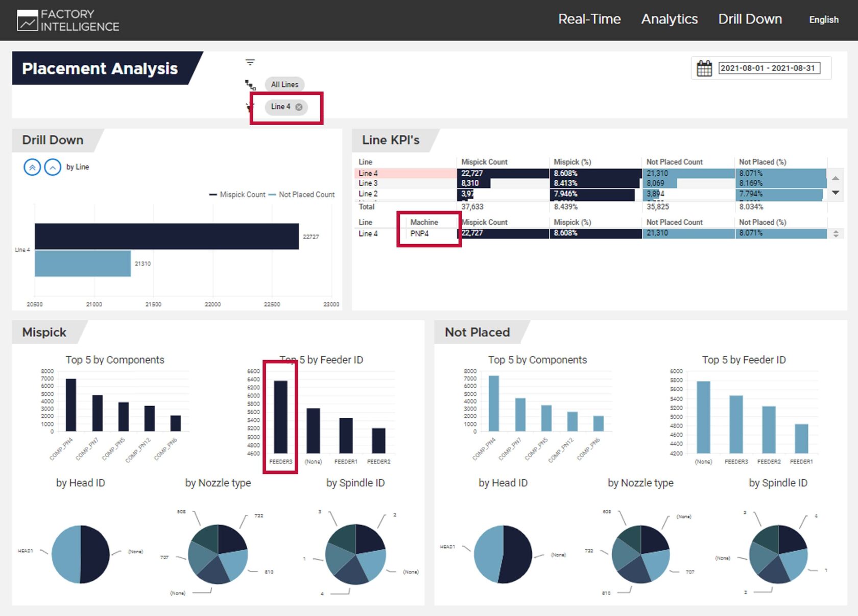Click (None) bar in Not Placed Feeder chart
Viewport: 858px width, 616px height.
pyautogui.click(x=703, y=417)
